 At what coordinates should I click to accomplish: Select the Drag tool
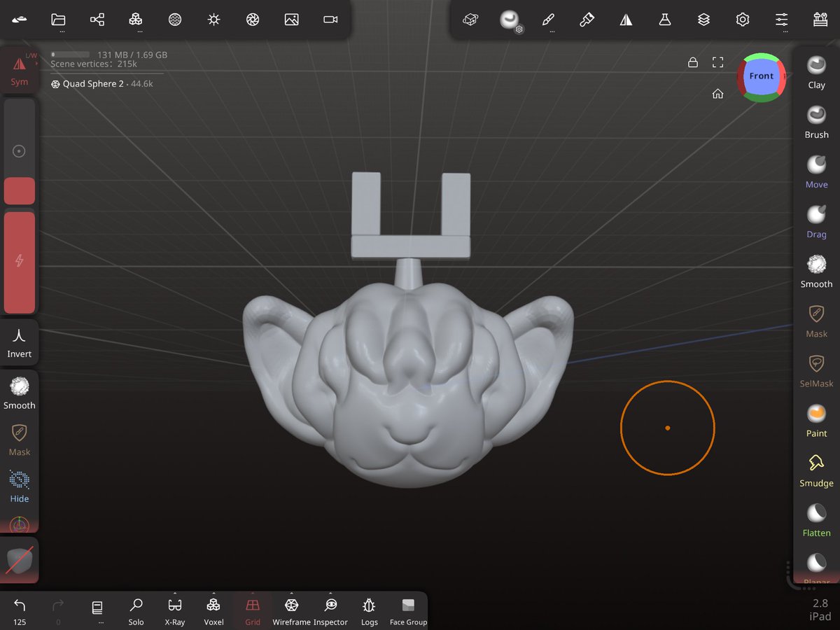[x=816, y=221]
